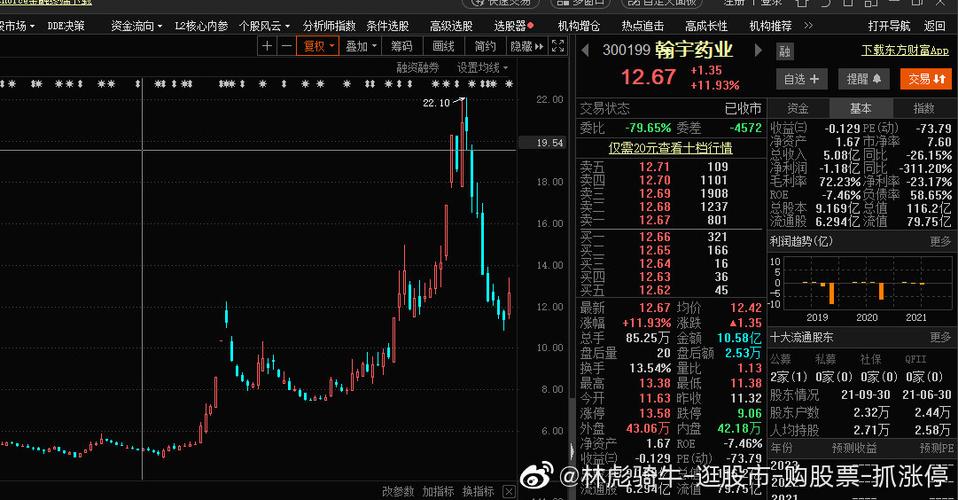Open 热点追击 menu
Screen dimensions: 958x500
pos(643,26)
